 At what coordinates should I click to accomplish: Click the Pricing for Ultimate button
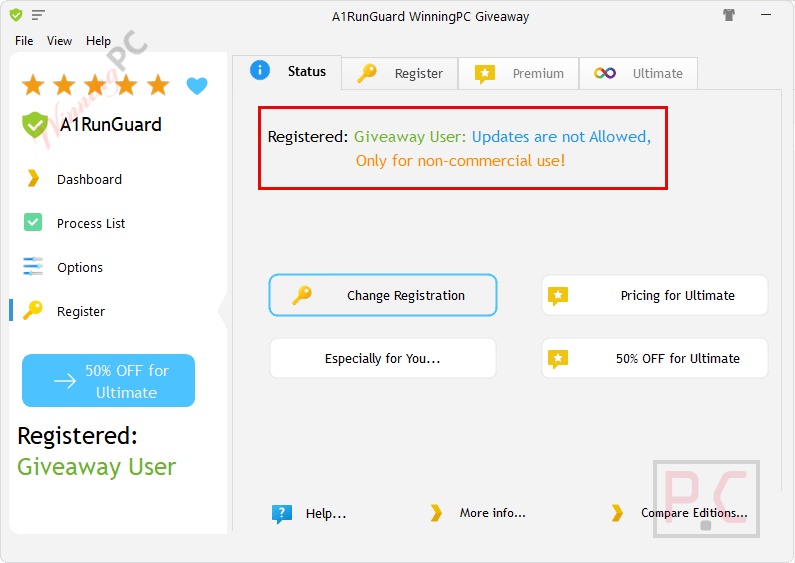tap(655, 295)
